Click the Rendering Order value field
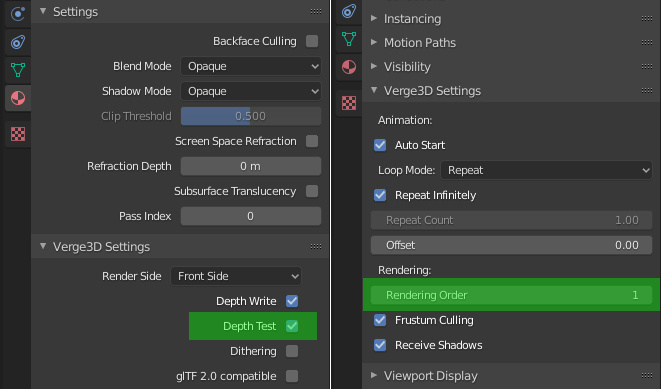Screen dimensions: 661x389 click(x=511, y=295)
